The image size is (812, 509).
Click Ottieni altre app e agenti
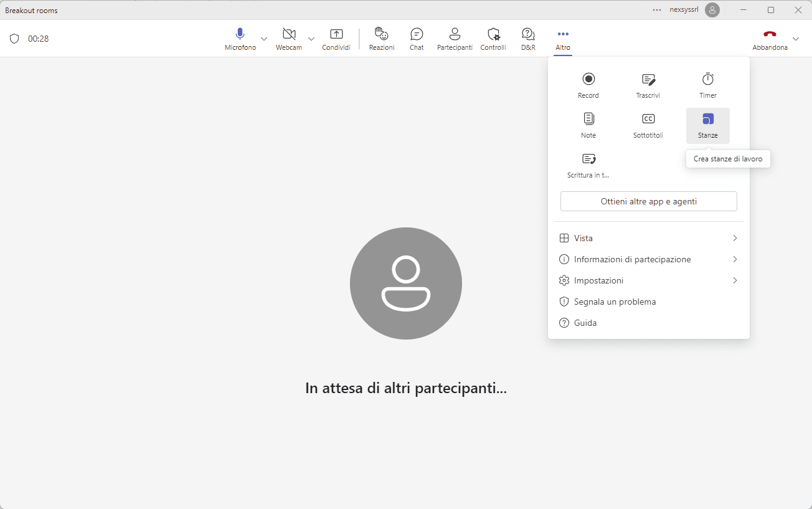[x=649, y=201]
